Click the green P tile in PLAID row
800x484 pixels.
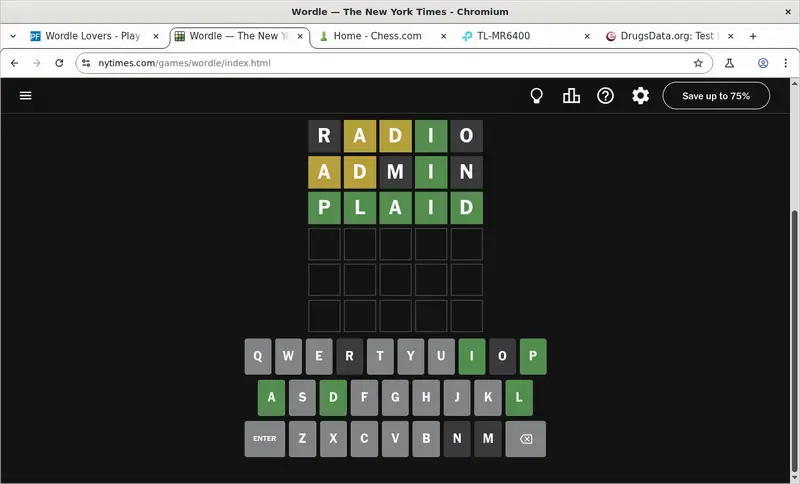point(324,208)
